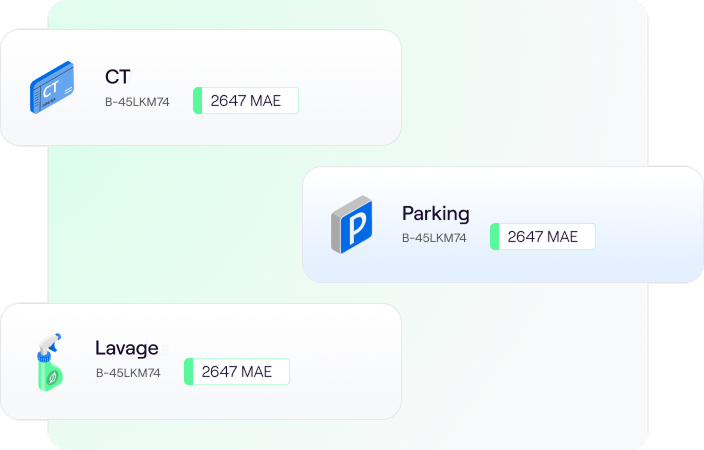Click the background panel above the Parking card
The height and width of the screenshot is (450, 704).
tap(520, 90)
